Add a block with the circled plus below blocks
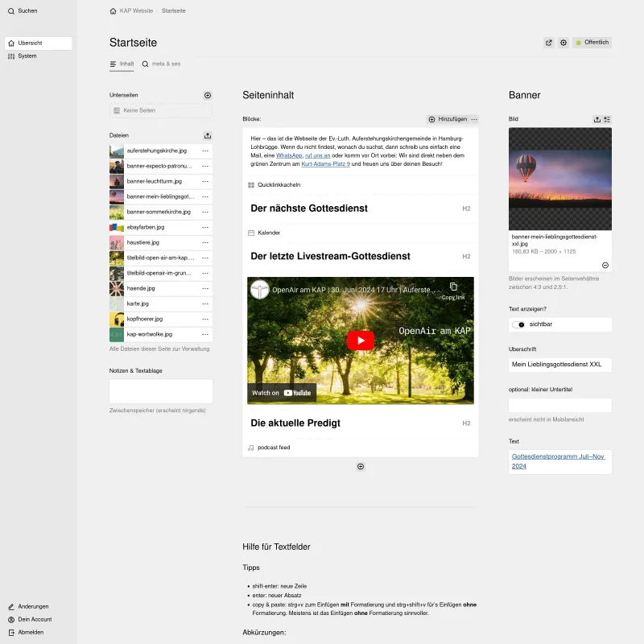 click(360, 465)
